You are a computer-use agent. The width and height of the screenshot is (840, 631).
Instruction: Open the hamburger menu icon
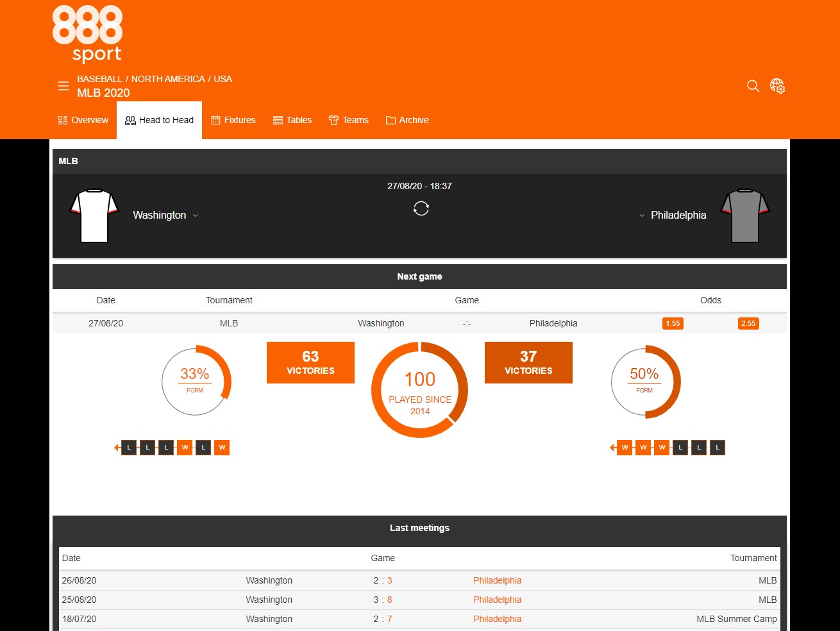click(63, 86)
